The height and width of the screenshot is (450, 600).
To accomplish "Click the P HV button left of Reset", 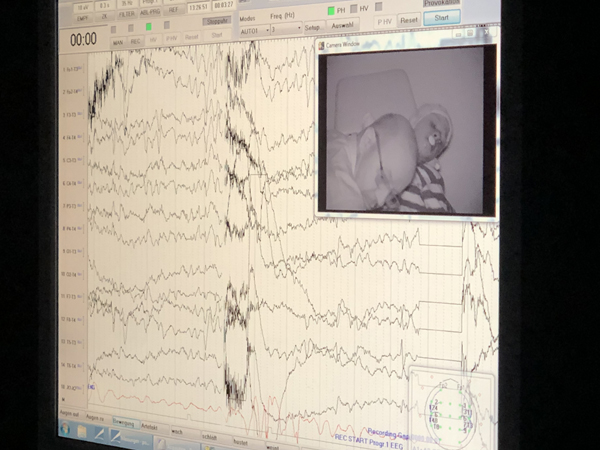I will 384,22.
